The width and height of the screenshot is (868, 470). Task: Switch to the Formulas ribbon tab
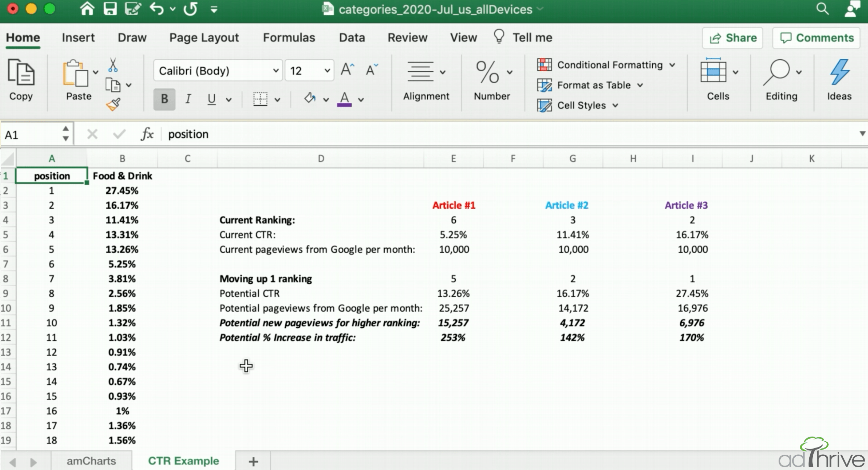coord(289,38)
